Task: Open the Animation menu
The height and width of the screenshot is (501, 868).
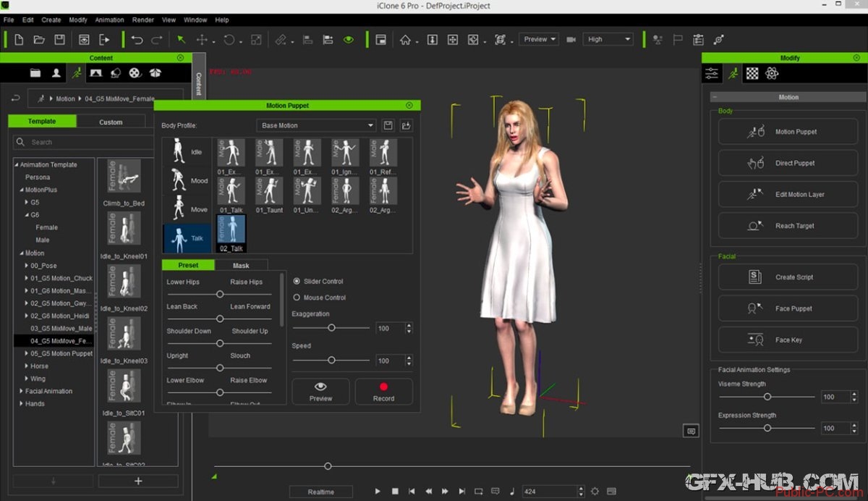Action: pyautogui.click(x=109, y=20)
